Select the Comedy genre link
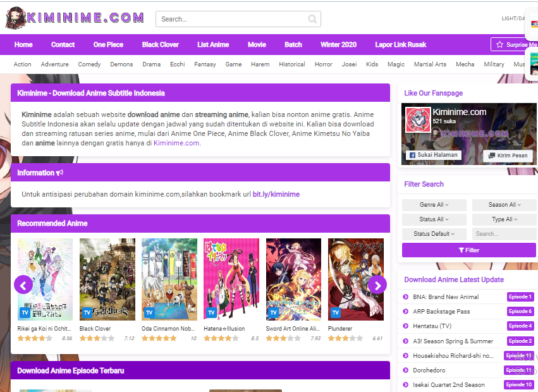 (89, 64)
